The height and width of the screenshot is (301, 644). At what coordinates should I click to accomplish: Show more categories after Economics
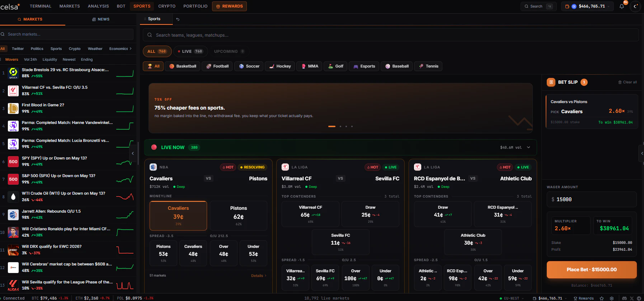tap(131, 48)
